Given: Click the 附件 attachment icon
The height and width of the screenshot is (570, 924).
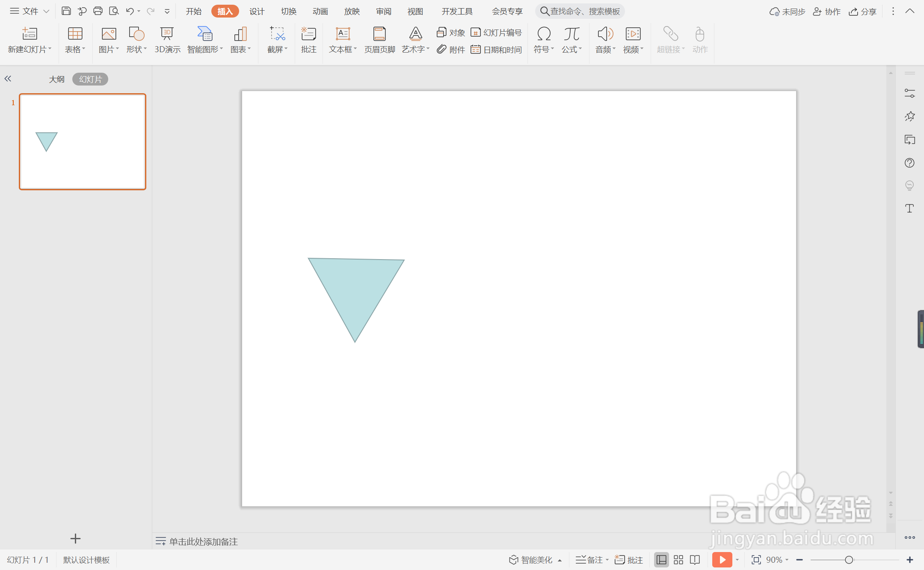Looking at the screenshot, I should tap(441, 50).
